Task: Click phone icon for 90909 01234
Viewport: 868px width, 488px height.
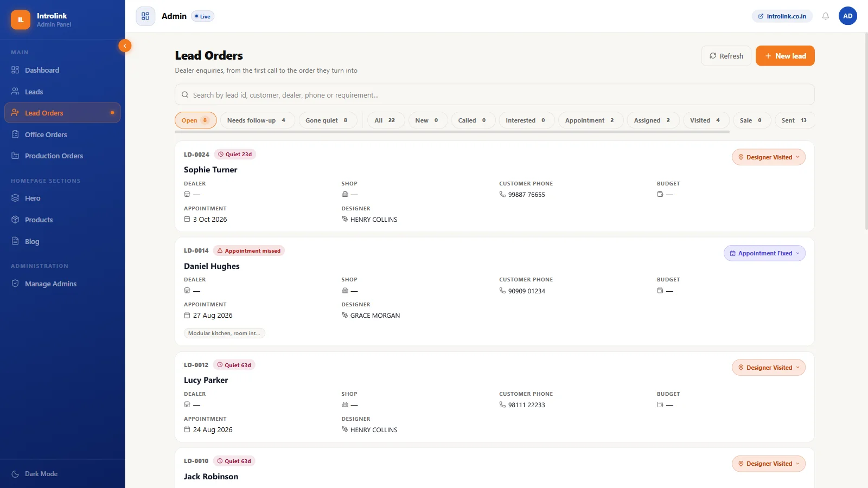Action: coord(502,291)
